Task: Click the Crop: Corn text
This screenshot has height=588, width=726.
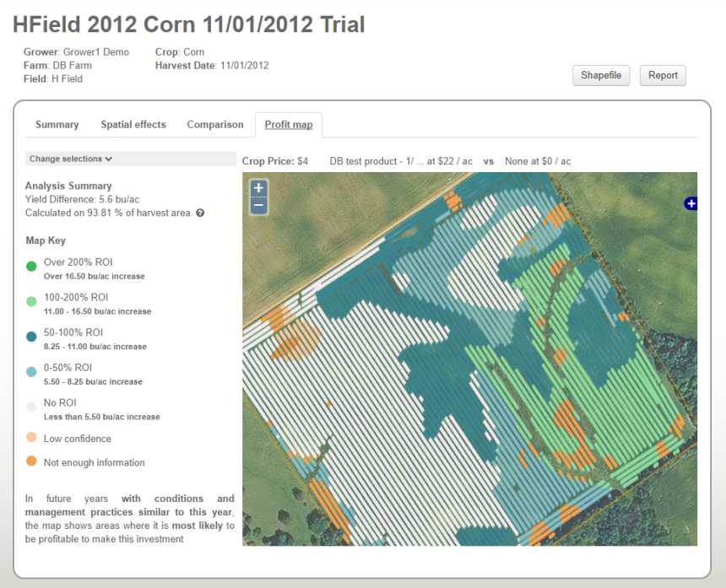Action: 180,51
